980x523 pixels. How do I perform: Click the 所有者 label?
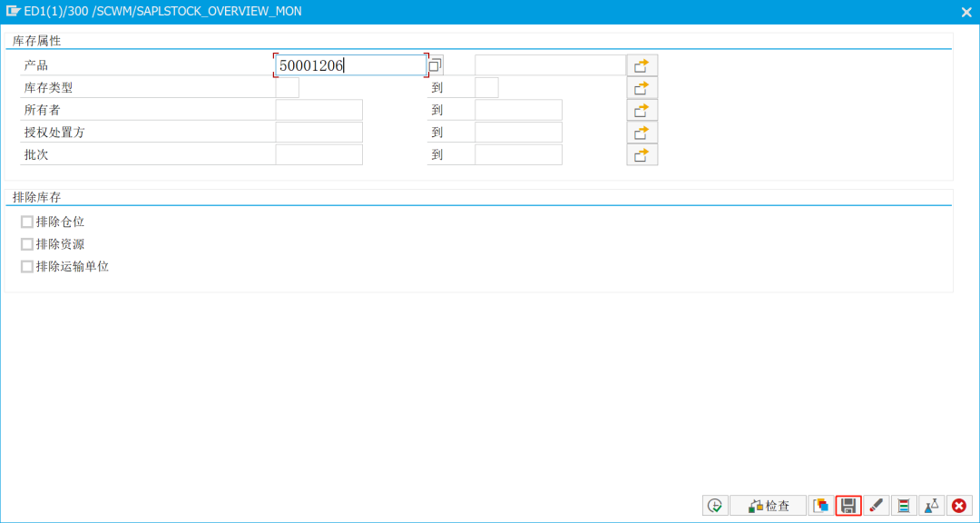click(43, 111)
